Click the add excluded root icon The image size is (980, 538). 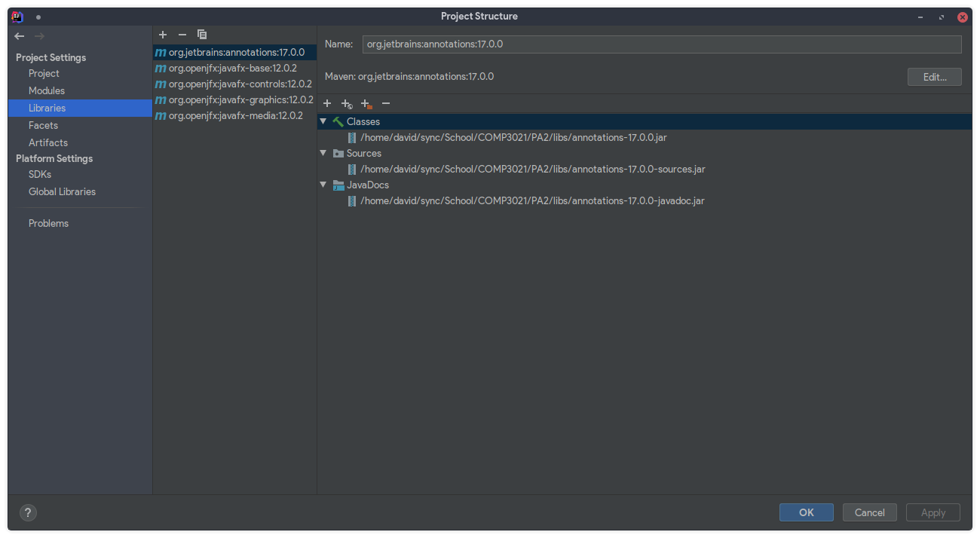click(366, 103)
